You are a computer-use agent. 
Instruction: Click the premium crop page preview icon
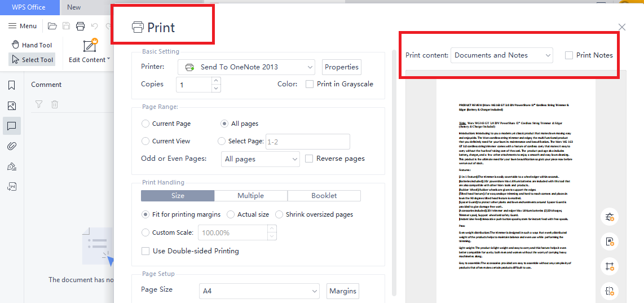pos(610,266)
